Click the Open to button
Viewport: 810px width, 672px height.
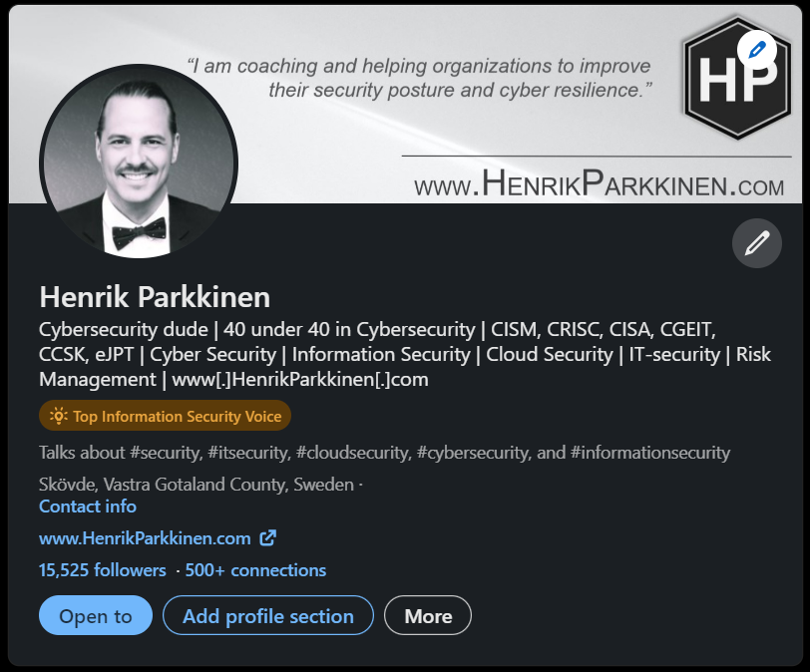coord(95,615)
